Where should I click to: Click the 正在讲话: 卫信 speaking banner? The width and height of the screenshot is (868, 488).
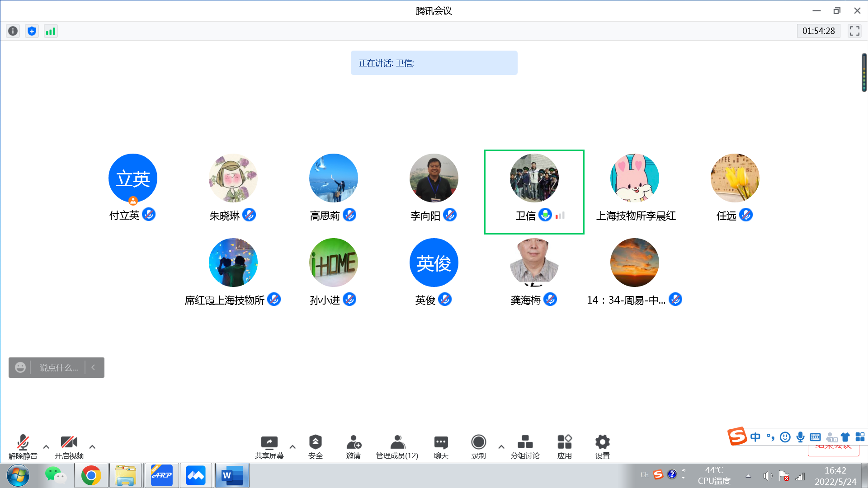pyautogui.click(x=434, y=63)
